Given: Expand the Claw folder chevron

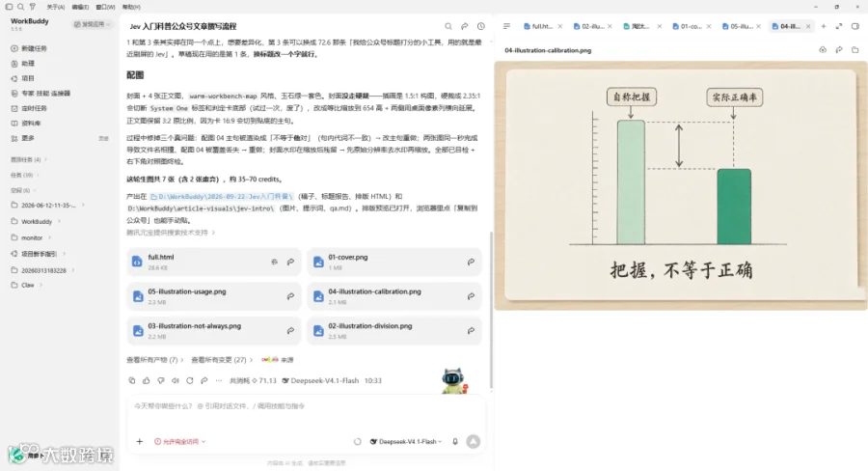Looking at the screenshot, I should [x=41, y=285].
